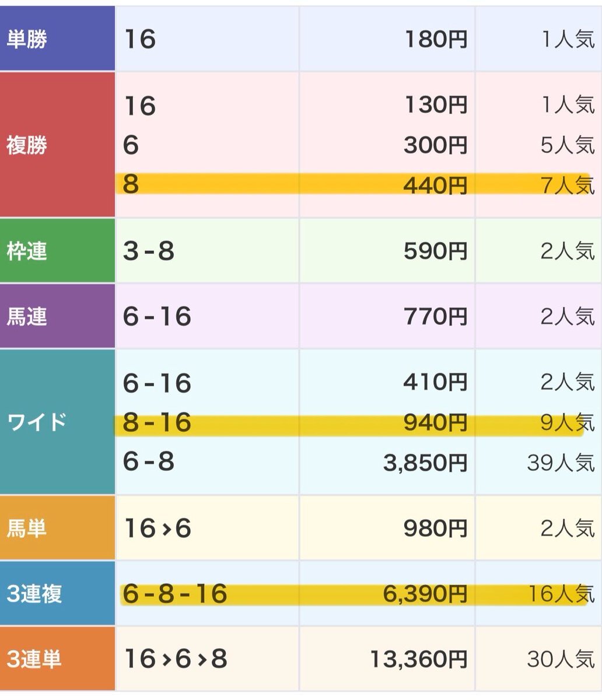Viewport: 602px width, 700px height.
Task: Click the ワイド category label
Action: pos(36,422)
